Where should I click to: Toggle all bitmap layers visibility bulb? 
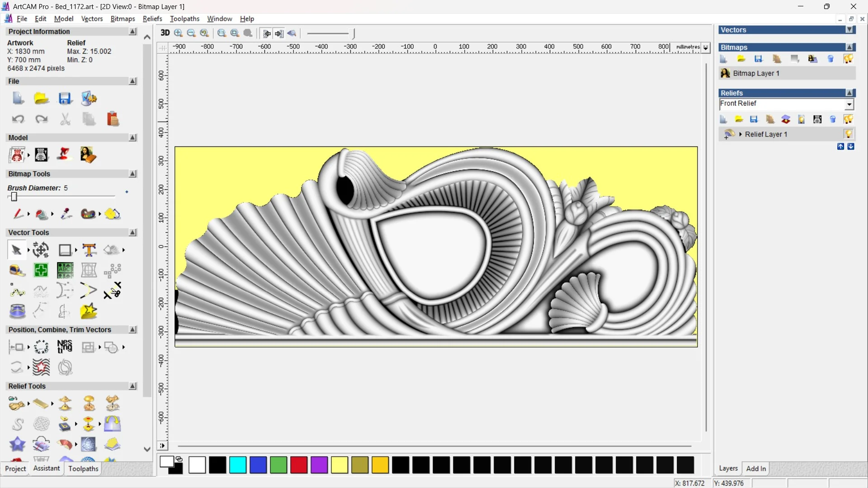pos(848,59)
